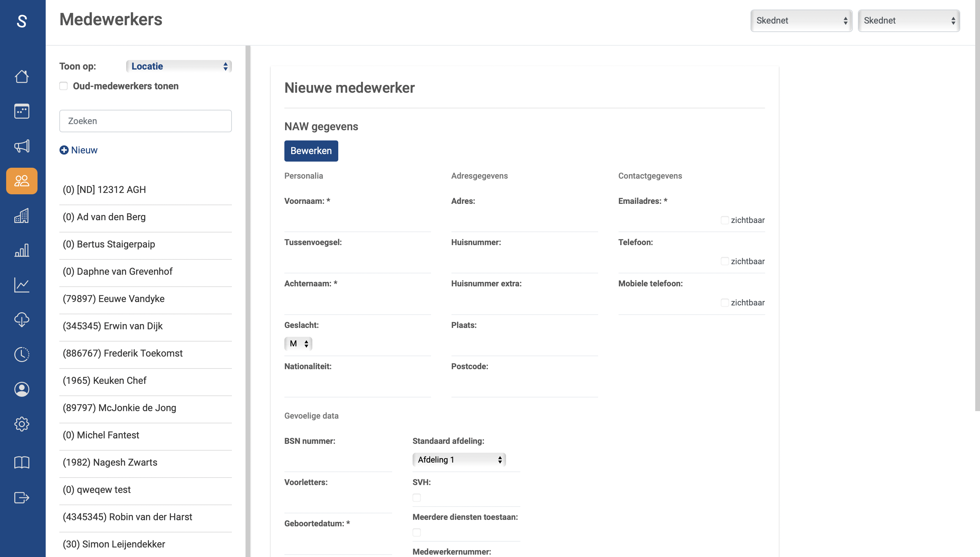The height and width of the screenshot is (557, 980).
Task: Open the Geslacht dropdown
Action: (x=298, y=344)
